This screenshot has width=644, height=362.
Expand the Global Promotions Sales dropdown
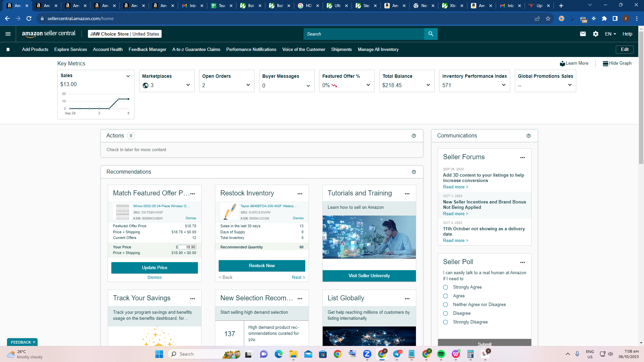tap(570, 85)
